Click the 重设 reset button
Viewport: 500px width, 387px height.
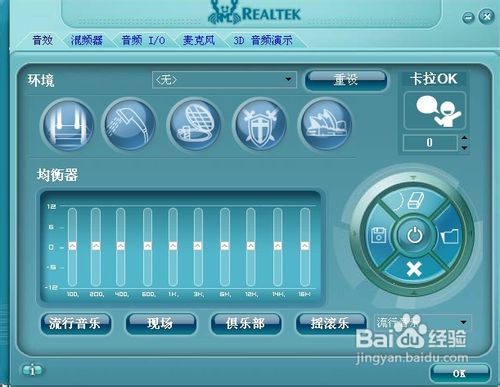346,80
